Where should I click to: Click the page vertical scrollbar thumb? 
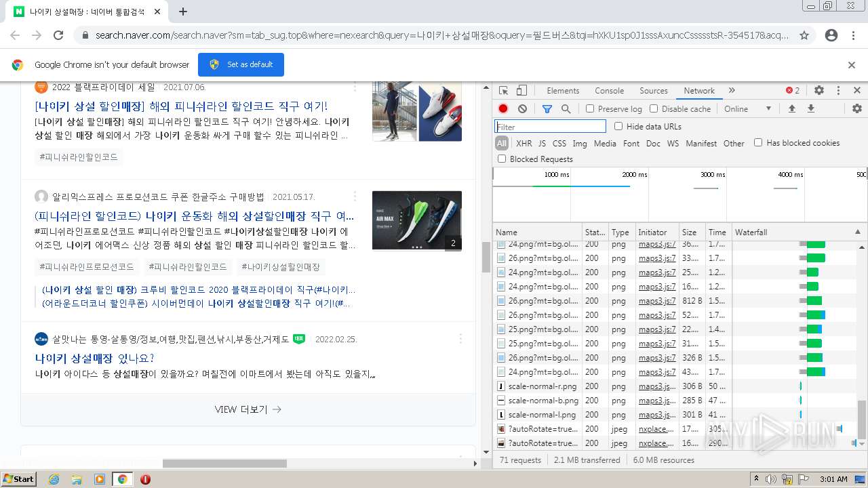point(486,257)
